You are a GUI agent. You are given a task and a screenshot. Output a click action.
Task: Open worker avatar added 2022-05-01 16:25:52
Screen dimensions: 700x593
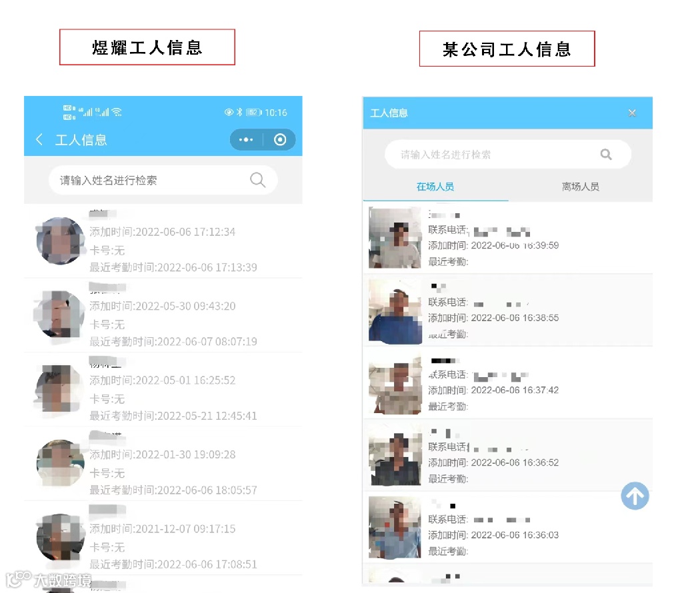click(60, 388)
